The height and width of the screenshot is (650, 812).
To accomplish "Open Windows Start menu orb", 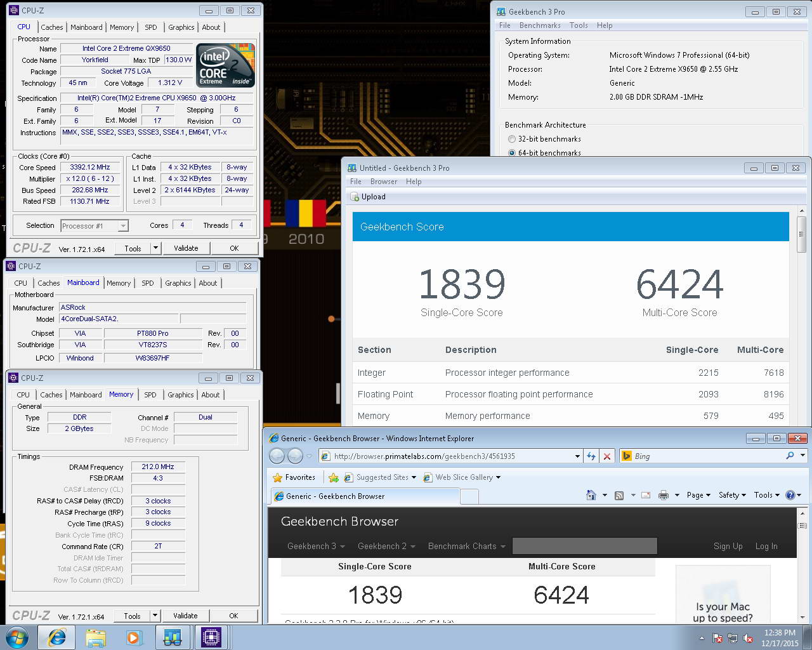I will (x=17, y=637).
